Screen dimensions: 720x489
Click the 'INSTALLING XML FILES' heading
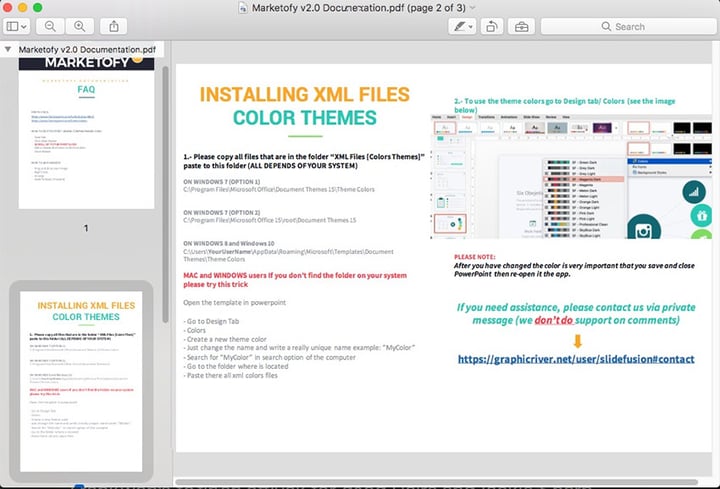click(x=304, y=94)
